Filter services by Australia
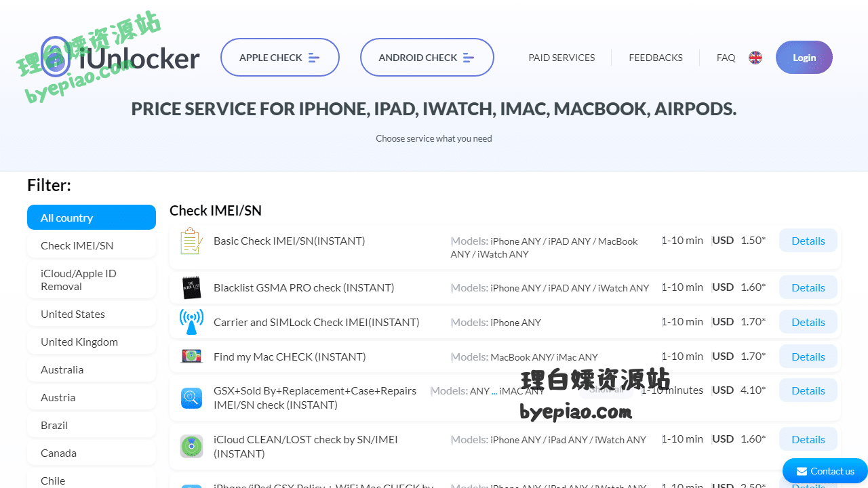This screenshot has width=868, height=488. point(92,369)
